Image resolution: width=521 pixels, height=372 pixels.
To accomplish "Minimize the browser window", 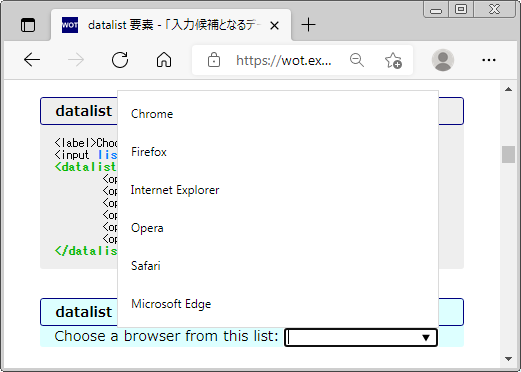I will click(x=436, y=10).
